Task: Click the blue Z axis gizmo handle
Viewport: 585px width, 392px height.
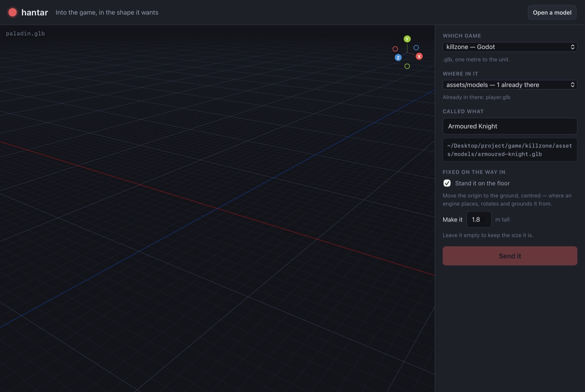Action: (398, 57)
